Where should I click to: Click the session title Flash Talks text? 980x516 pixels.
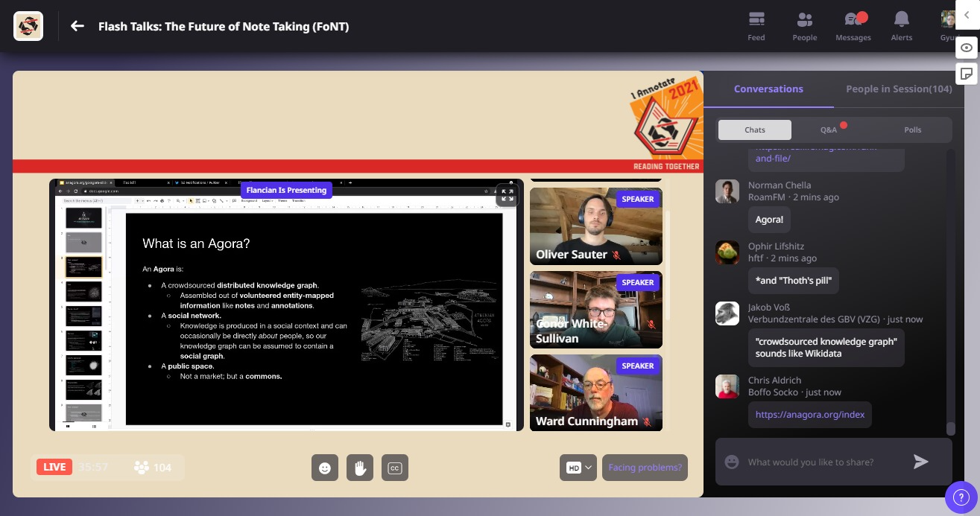224,26
